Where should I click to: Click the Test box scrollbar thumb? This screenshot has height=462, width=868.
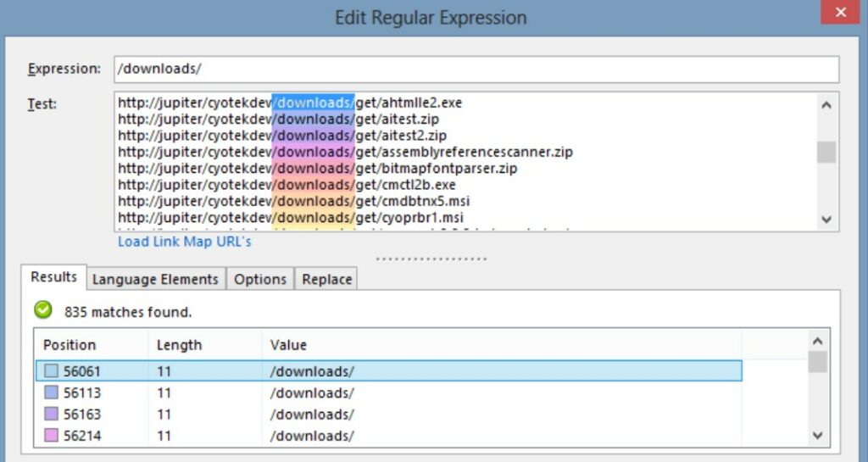click(826, 152)
